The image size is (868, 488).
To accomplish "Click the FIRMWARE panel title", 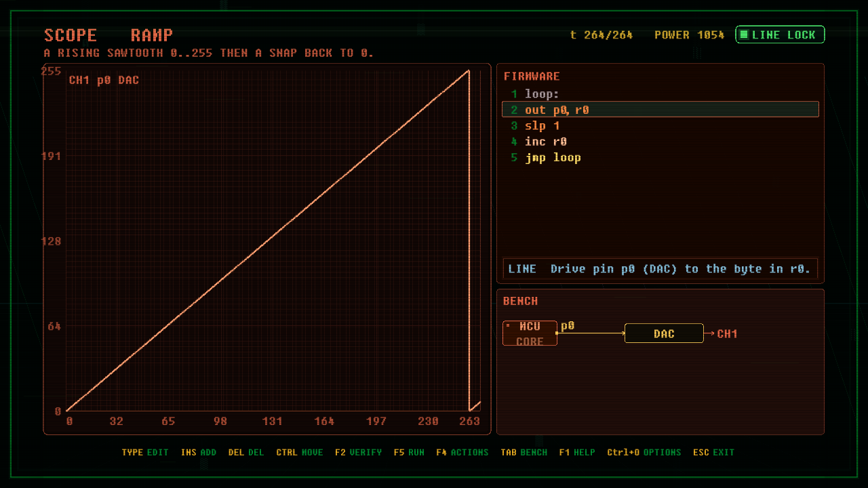I will click(532, 77).
